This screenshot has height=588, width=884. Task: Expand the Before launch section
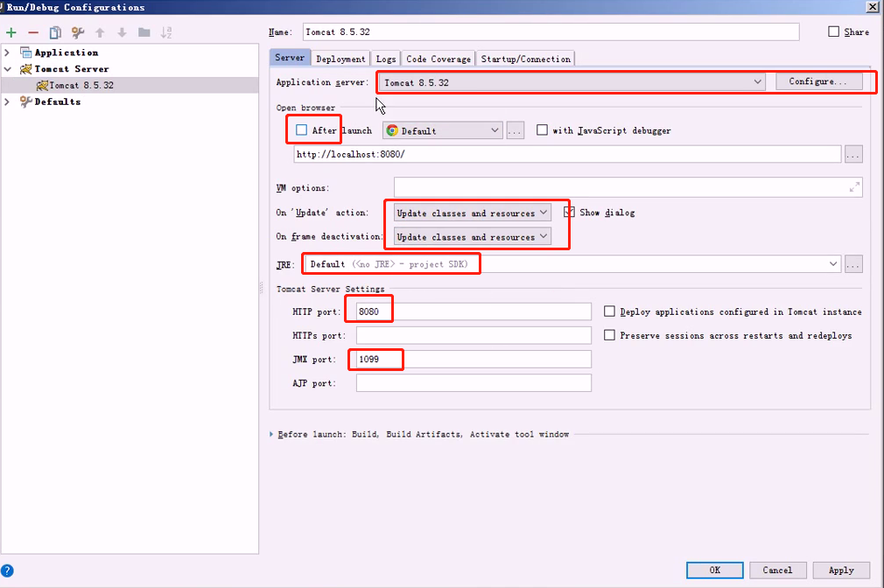pyautogui.click(x=271, y=434)
